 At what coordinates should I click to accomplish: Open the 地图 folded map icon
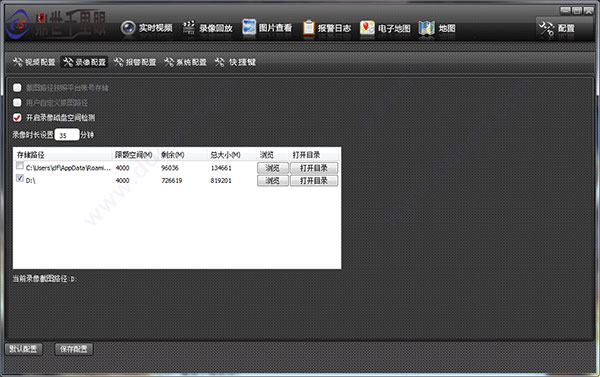pyautogui.click(x=426, y=28)
